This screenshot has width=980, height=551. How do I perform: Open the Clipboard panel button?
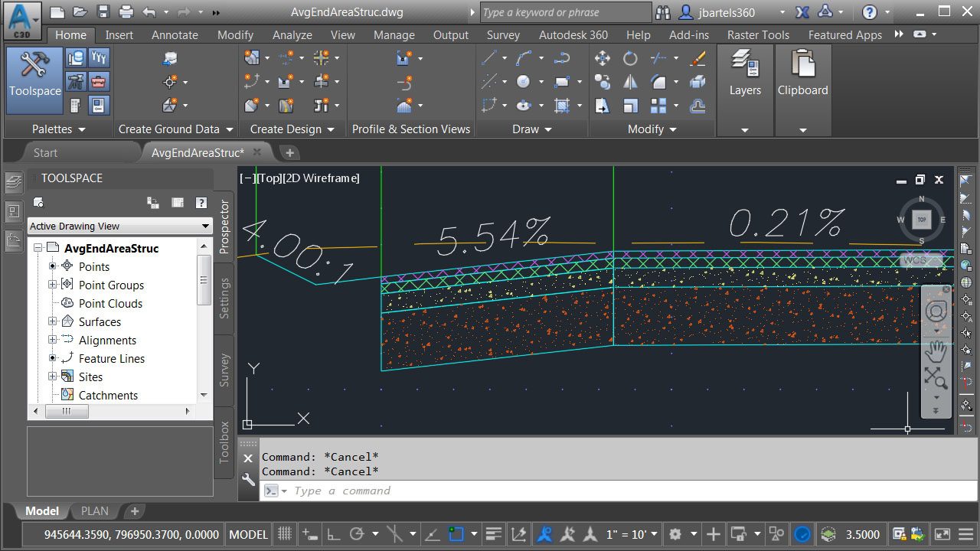point(802,76)
